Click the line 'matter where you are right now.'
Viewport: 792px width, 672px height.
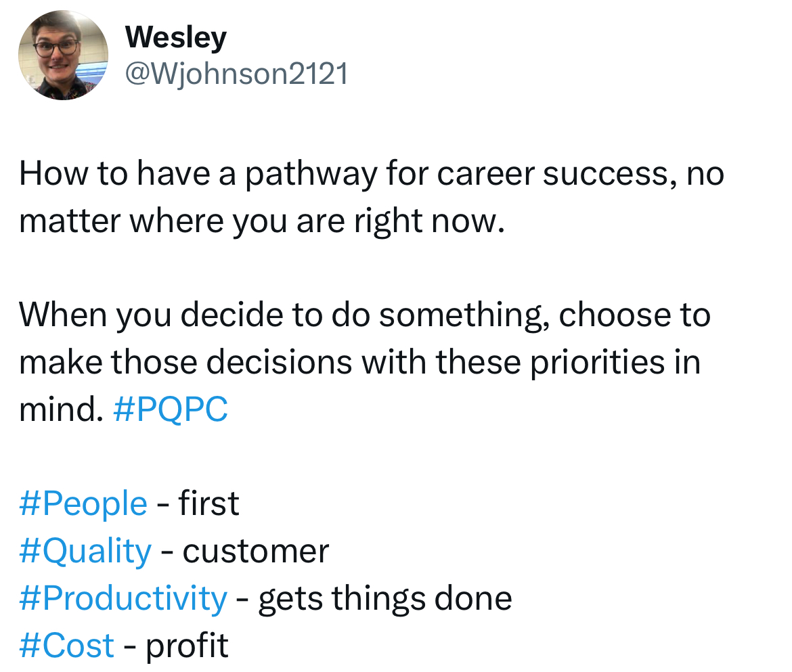(x=262, y=221)
